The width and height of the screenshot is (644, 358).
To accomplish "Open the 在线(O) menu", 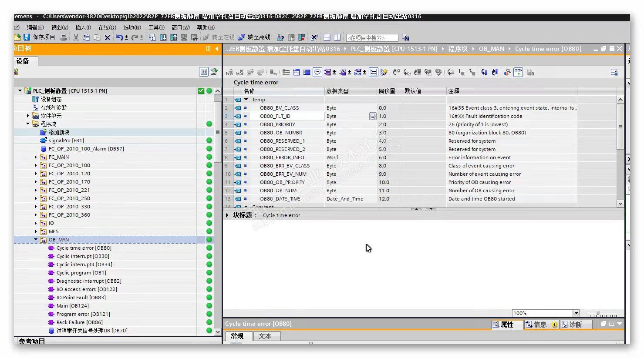I will click(x=107, y=27).
